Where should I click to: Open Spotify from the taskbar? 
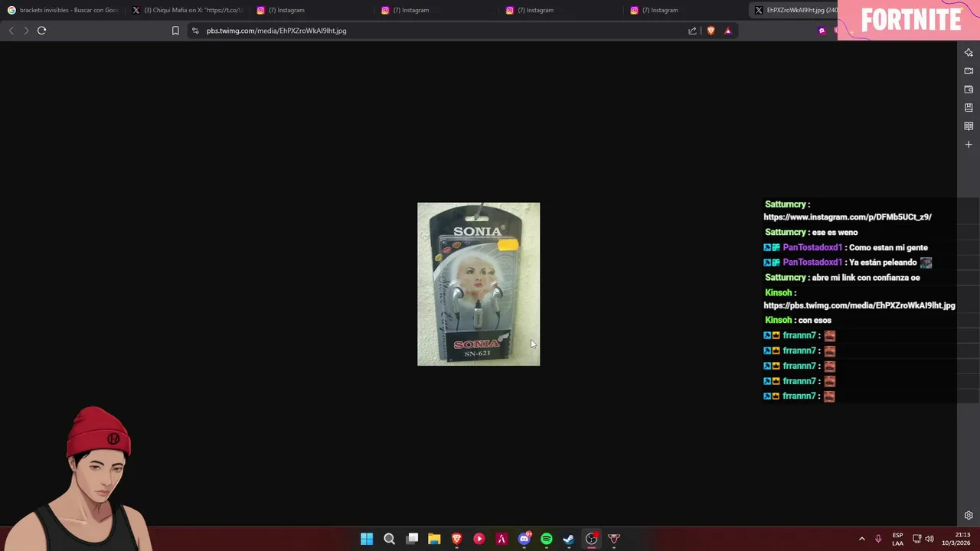(x=547, y=539)
